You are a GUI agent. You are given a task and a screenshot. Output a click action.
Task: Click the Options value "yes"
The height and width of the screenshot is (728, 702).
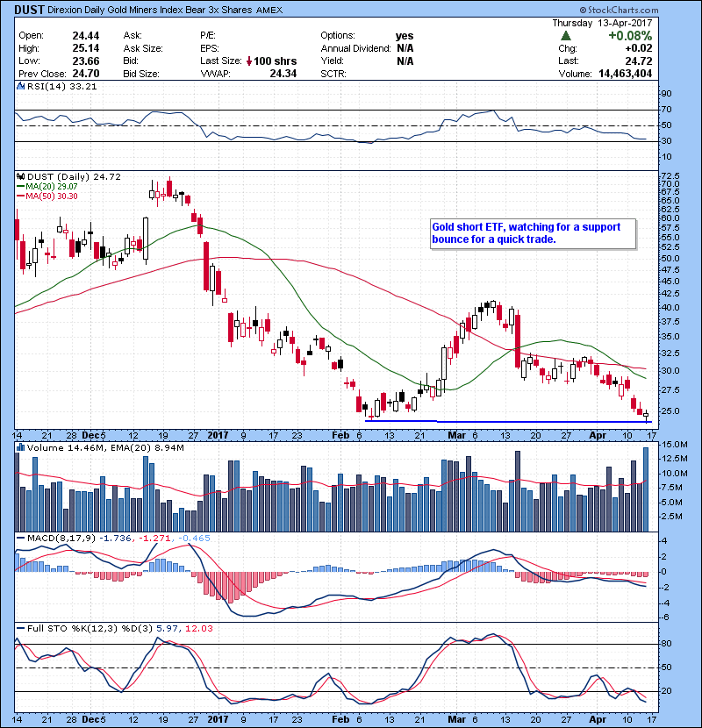pyautogui.click(x=405, y=36)
